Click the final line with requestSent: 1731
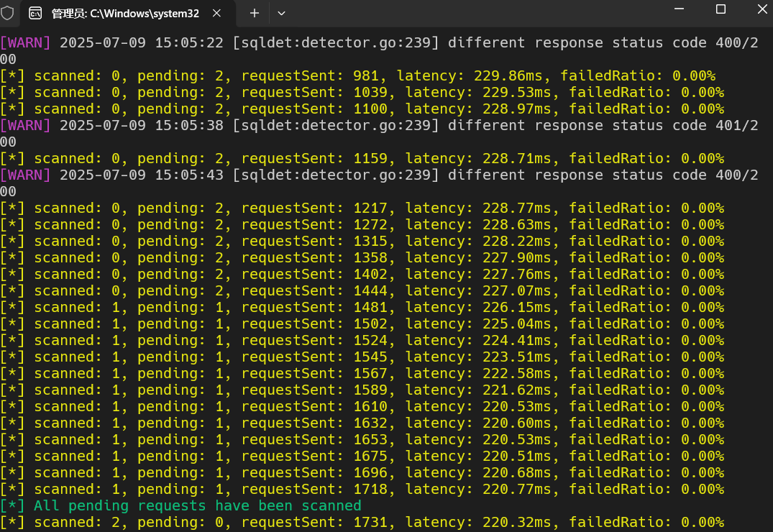 362,522
